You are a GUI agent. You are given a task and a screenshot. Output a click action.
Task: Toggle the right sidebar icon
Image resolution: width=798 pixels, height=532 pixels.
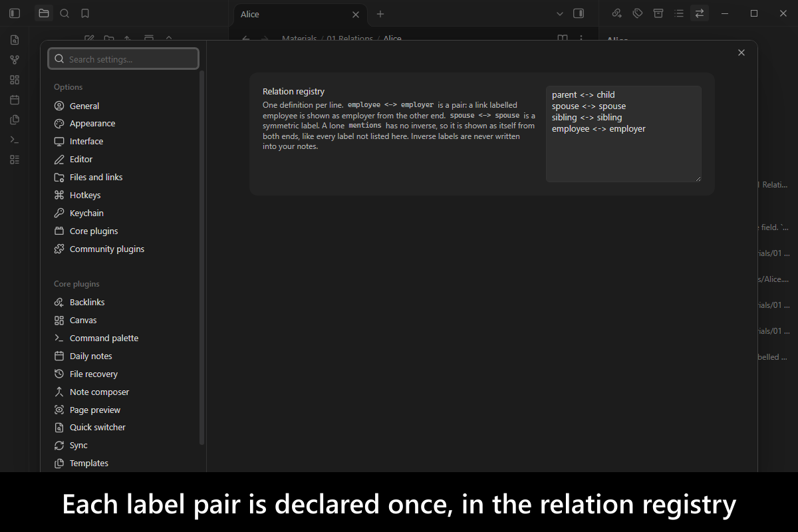tap(579, 13)
